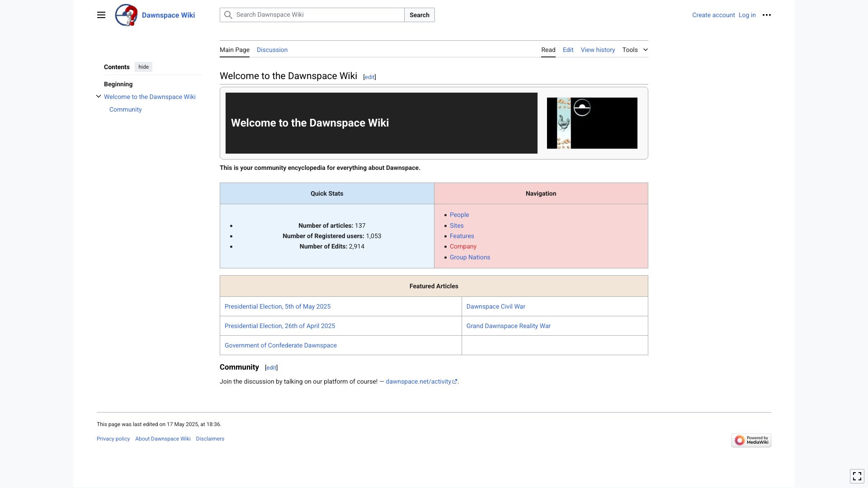Click the Powered by MediaWiki badge

click(751, 440)
